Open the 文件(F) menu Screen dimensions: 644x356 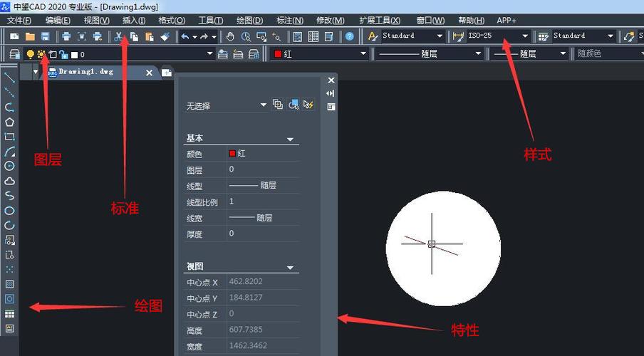tap(19, 20)
